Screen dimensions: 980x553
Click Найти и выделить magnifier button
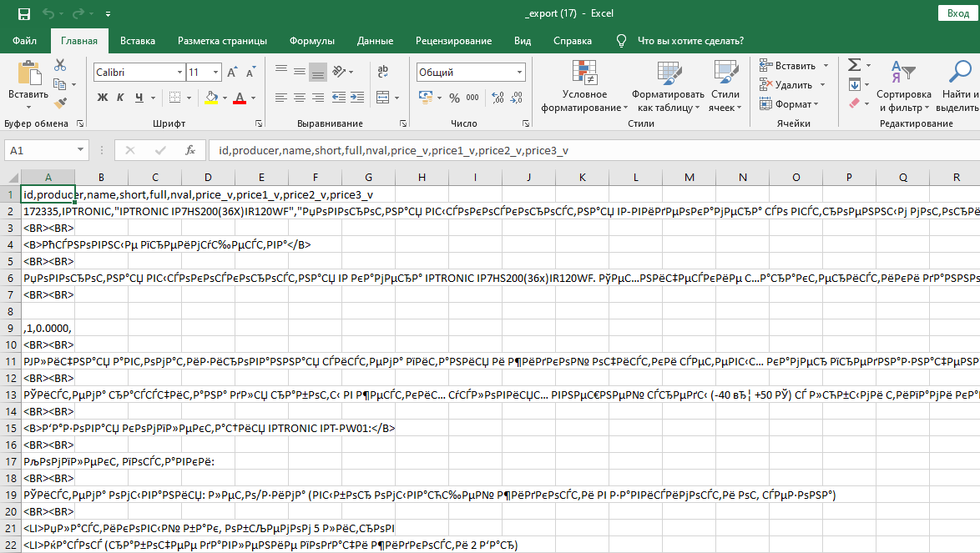957,87
